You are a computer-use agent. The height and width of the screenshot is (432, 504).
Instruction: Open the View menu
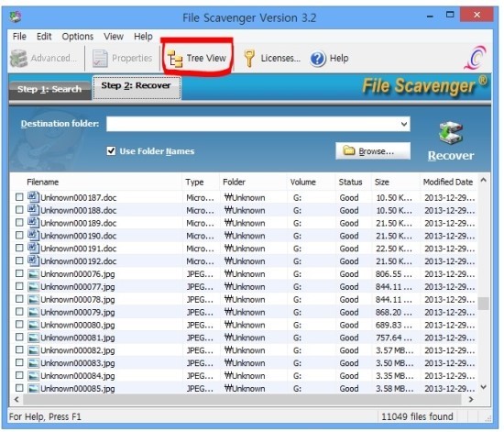(x=114, y=37)
